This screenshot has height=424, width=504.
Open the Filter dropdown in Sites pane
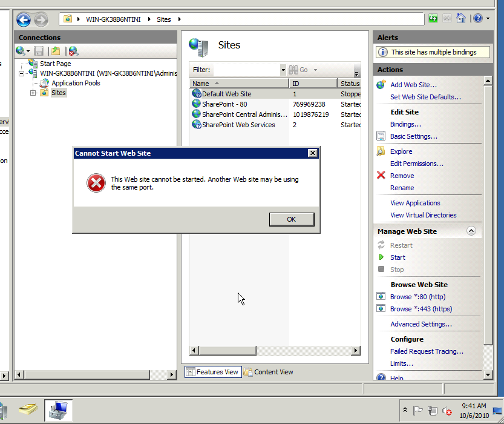pos(282,70)
